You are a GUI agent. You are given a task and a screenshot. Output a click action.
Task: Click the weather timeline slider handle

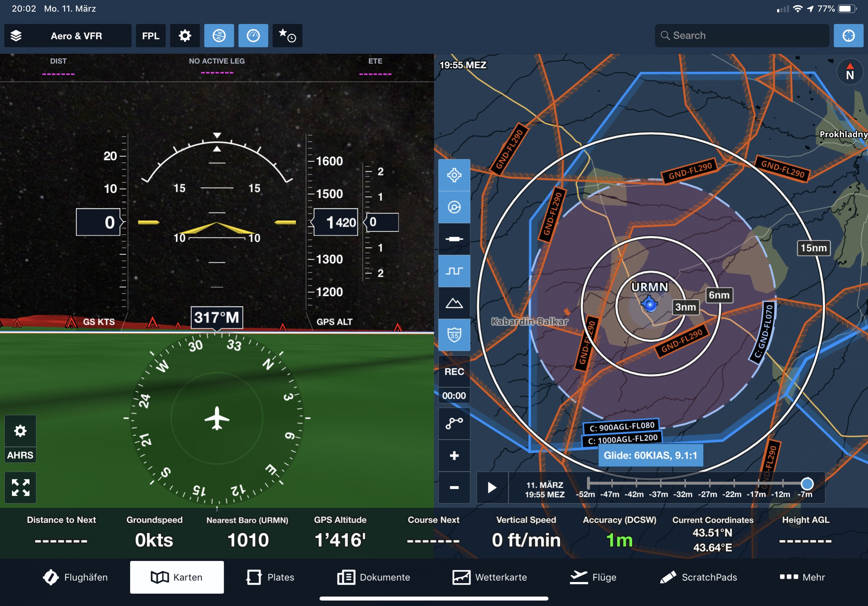coord(807,483)
